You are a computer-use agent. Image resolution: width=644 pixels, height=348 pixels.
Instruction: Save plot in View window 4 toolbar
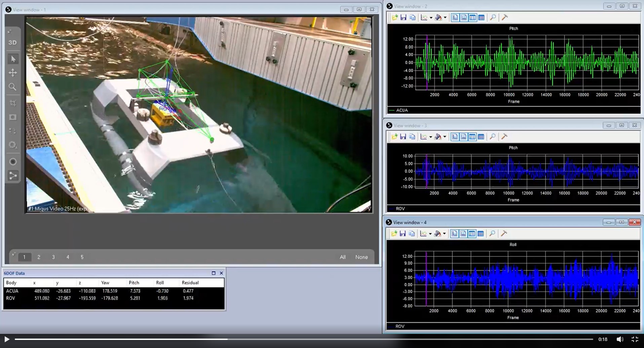pos(403,233)
